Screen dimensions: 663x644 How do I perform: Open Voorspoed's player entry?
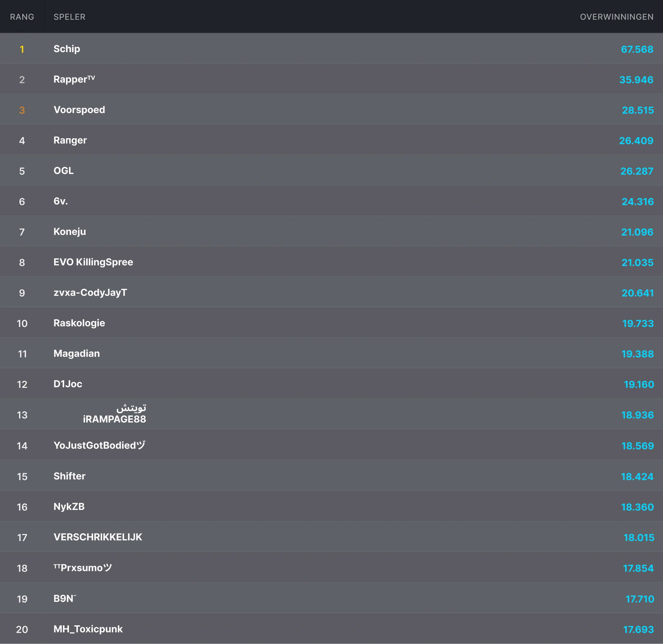[x=79, y=110]
